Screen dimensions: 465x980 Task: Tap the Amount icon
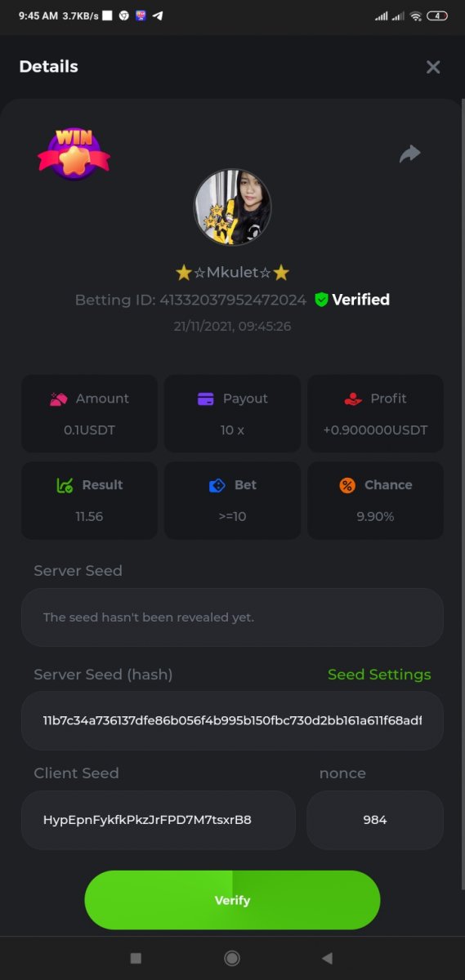pos(58,399)
